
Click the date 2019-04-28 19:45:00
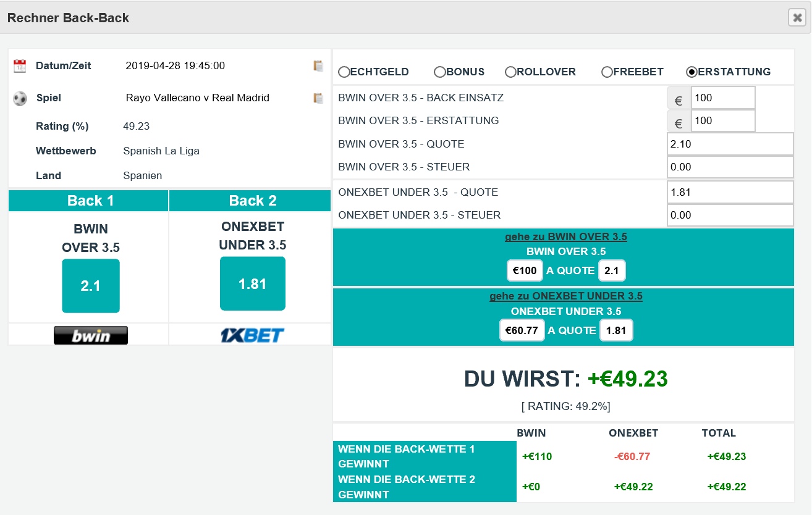point(176,65)
